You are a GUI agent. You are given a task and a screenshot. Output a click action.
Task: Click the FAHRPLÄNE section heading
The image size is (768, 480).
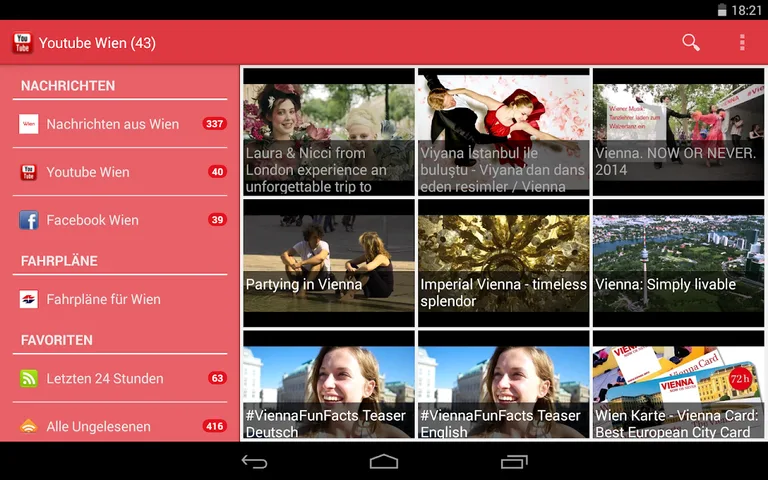[59, 261]
